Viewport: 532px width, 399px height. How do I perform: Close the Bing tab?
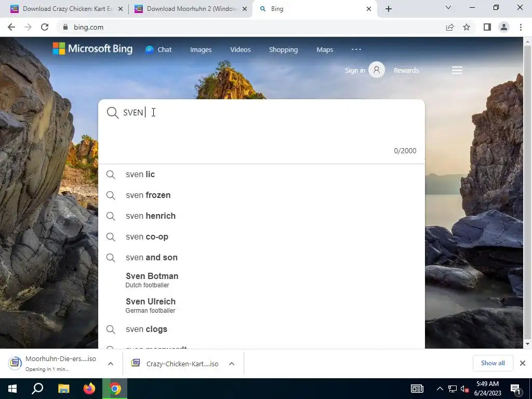[369, 9]
